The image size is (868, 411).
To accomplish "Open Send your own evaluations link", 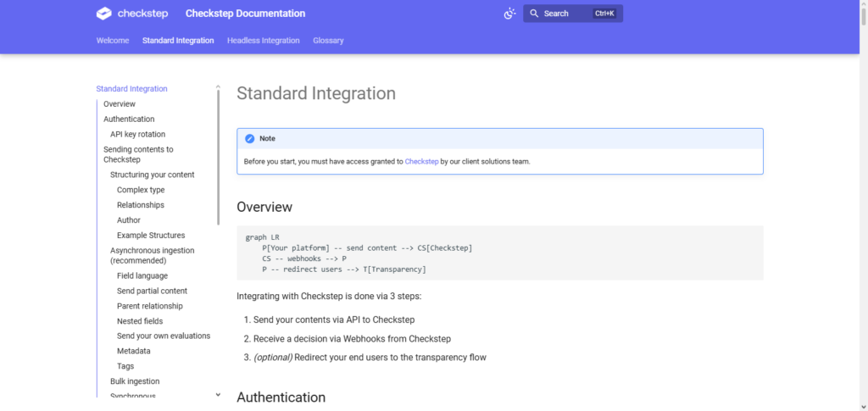I will [x=164, y=336].
